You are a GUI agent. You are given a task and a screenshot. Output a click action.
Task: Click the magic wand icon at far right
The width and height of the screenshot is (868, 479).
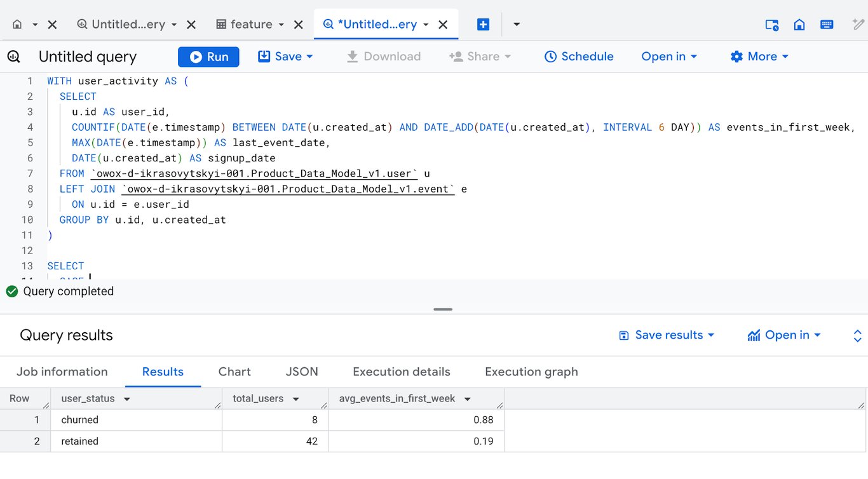858,25
